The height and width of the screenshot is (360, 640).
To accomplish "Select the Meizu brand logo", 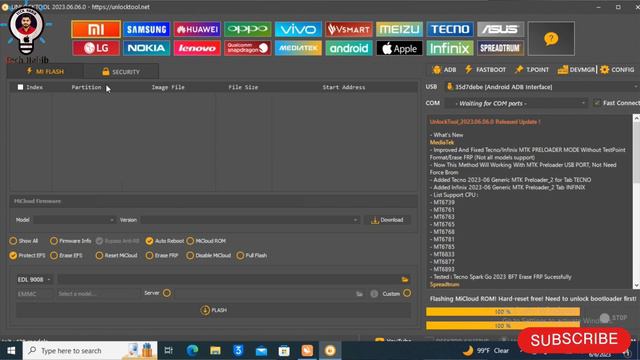I will tap(399, 29).
